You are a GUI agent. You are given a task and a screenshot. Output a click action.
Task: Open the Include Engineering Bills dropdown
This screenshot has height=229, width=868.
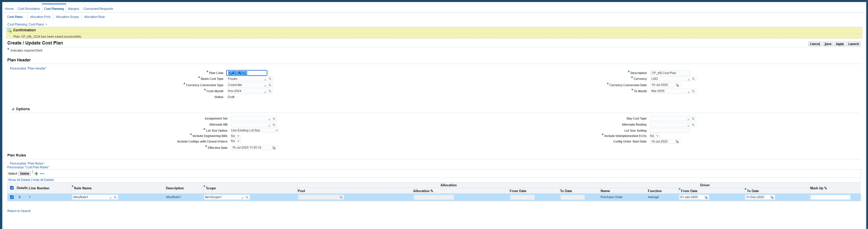tap(235, 136)
